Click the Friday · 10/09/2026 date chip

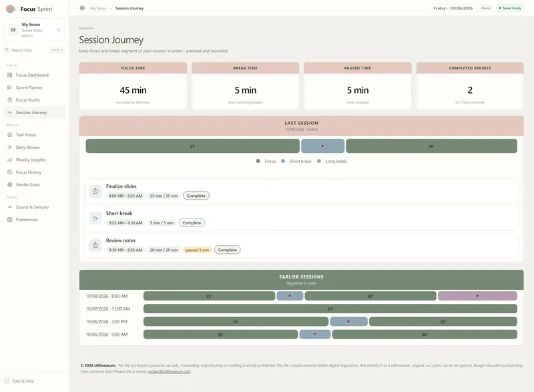click(453, 8)
